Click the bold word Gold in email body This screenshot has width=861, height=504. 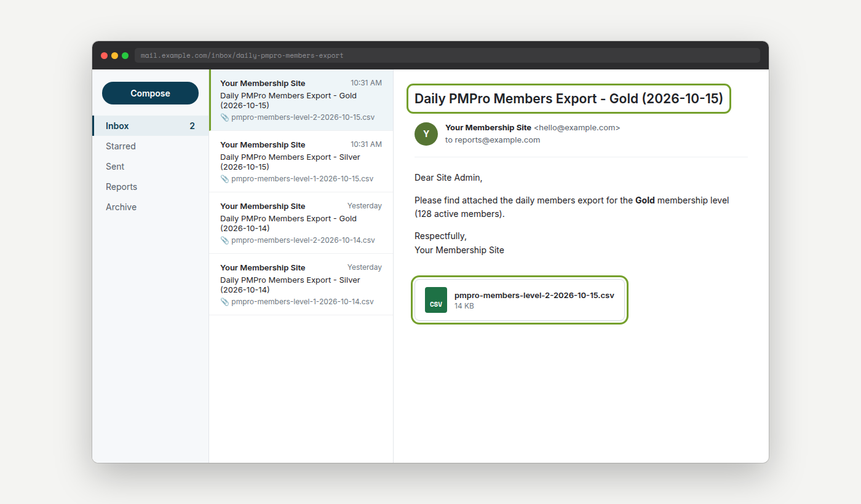click(x=645, y=200)
